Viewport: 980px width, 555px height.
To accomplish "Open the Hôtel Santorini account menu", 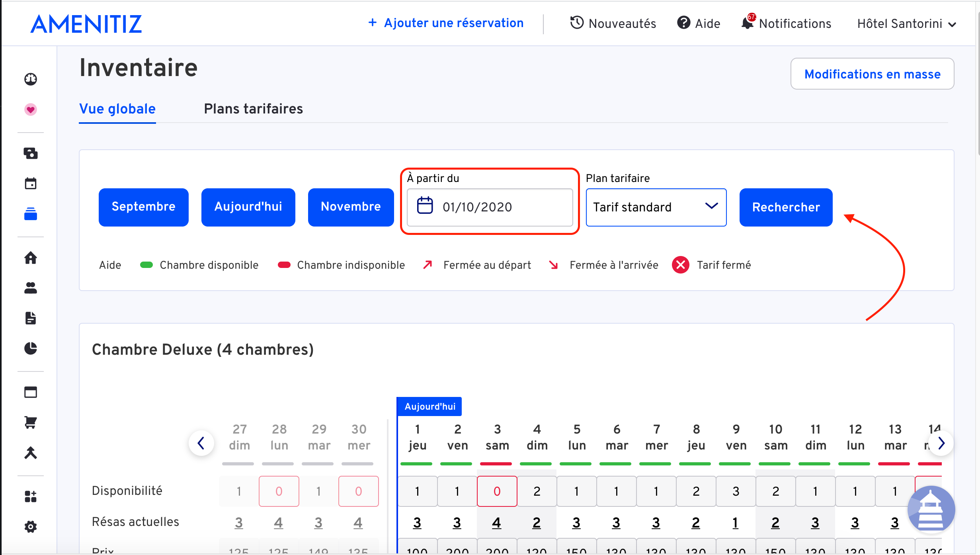I will pos(906,24).
